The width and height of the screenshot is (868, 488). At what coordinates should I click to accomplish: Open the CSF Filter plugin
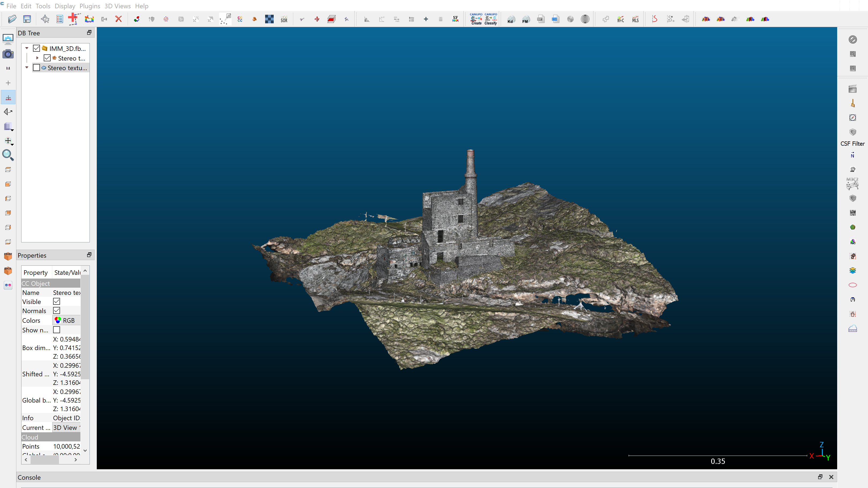(x=852, y=132)
